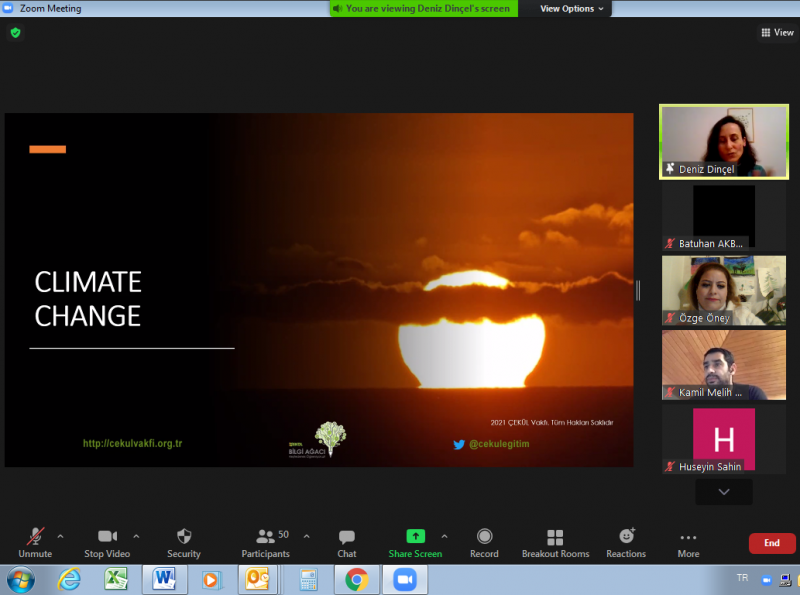Open the More menu in toolbar

click(x=688, y=542)
